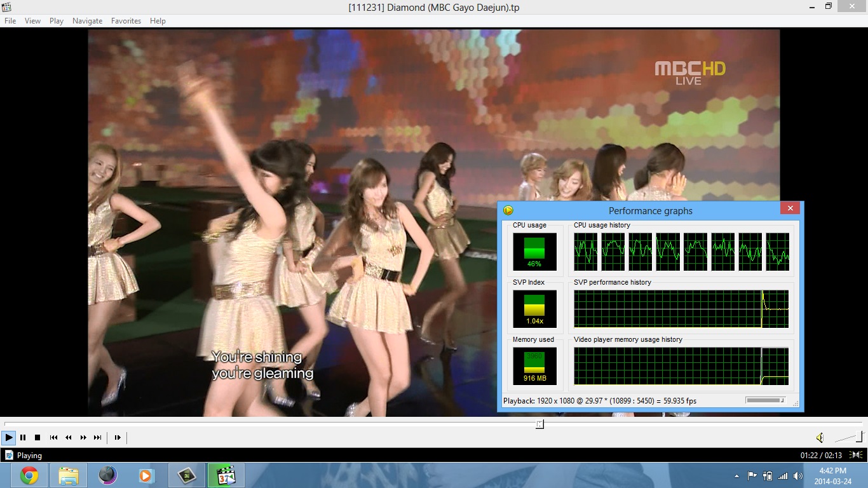Open the Play menu
The height and width of the screenshot is (488, 868).
pyautogui.click(x=57, y=21)
